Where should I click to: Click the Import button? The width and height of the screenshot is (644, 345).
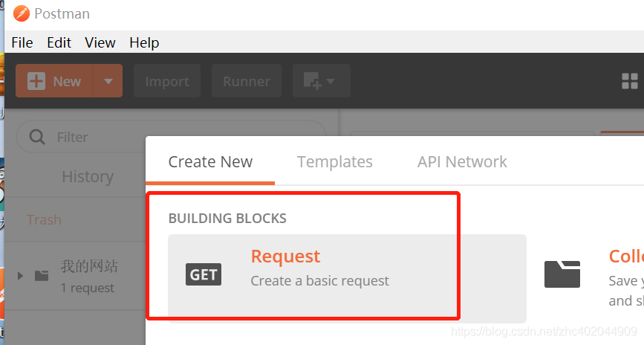point(166,81)
